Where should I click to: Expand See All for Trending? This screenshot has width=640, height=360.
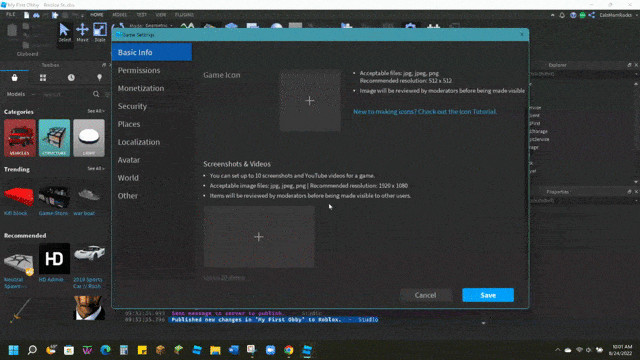point(96,169)
